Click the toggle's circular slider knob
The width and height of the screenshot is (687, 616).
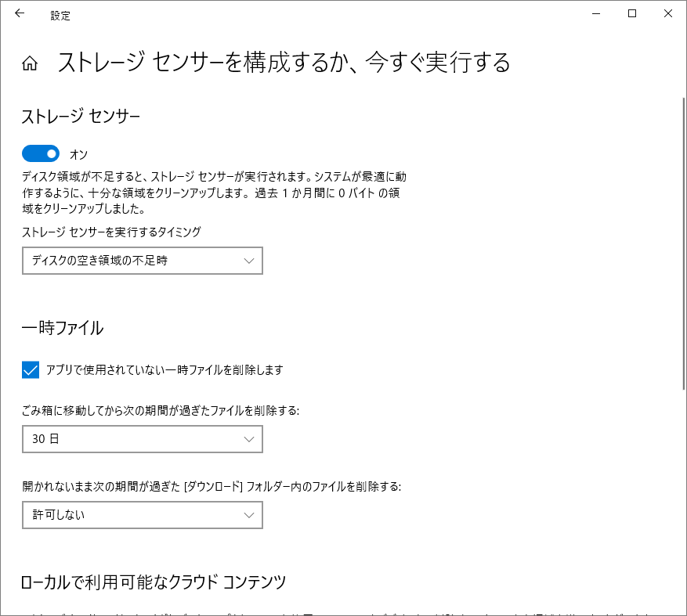(x=49, y=153)
